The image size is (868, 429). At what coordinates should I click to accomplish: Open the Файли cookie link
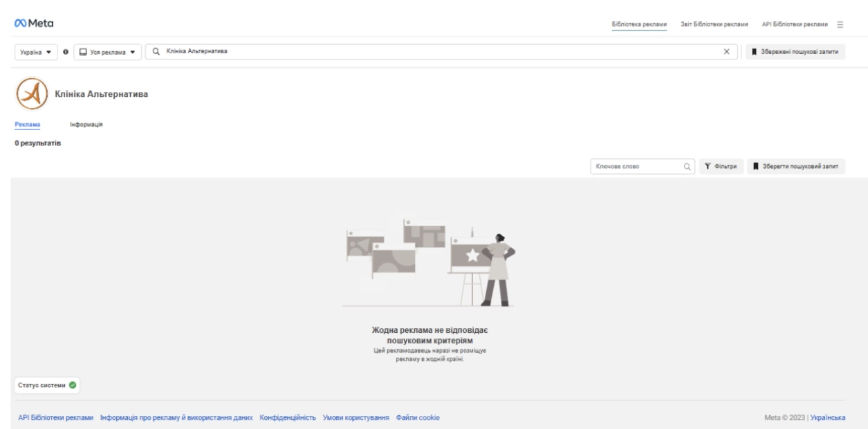418,417
